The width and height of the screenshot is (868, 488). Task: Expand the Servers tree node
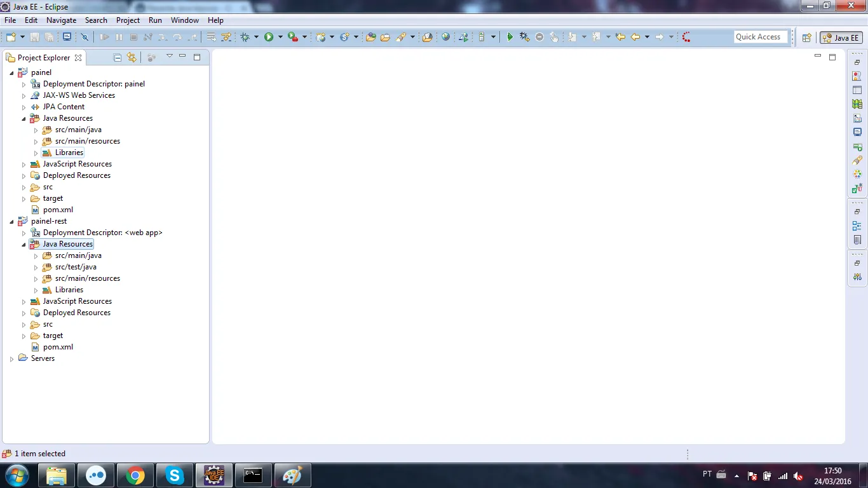(x=11, y=359)
